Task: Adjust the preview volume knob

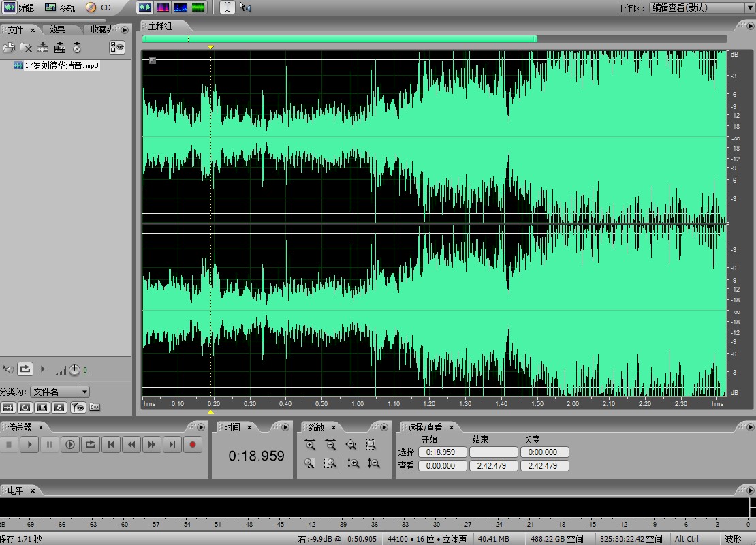Action: [x=74, y=370]
